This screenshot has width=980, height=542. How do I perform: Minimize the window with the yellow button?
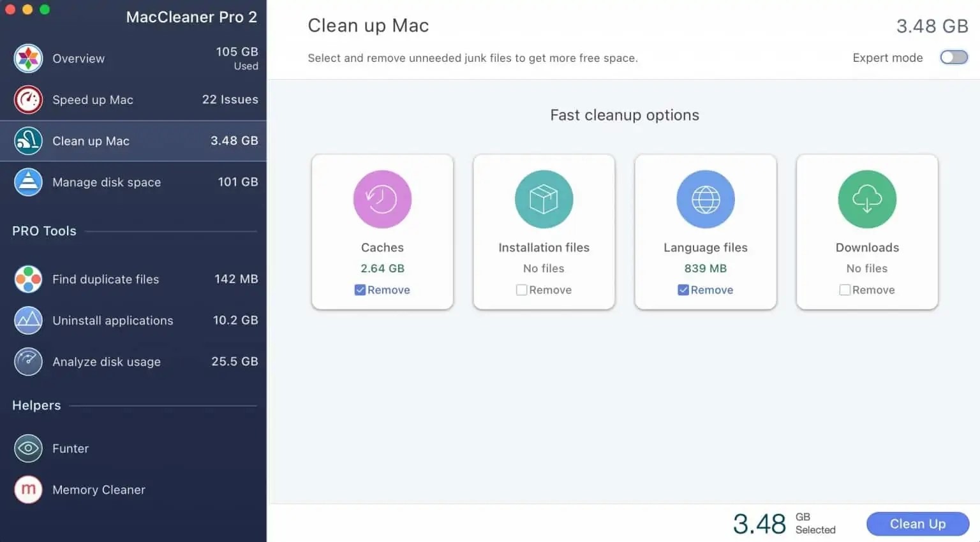pyautogui.click(x=27, y=10)
